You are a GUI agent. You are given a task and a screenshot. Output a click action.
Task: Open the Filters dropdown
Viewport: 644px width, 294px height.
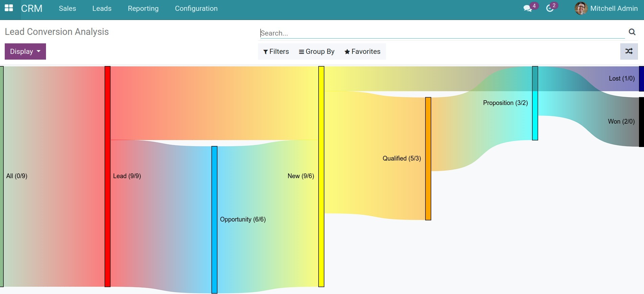pos(276,51)
